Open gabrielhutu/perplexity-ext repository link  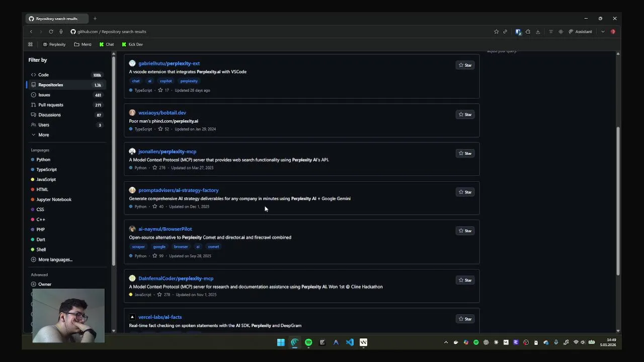(169, 63)
